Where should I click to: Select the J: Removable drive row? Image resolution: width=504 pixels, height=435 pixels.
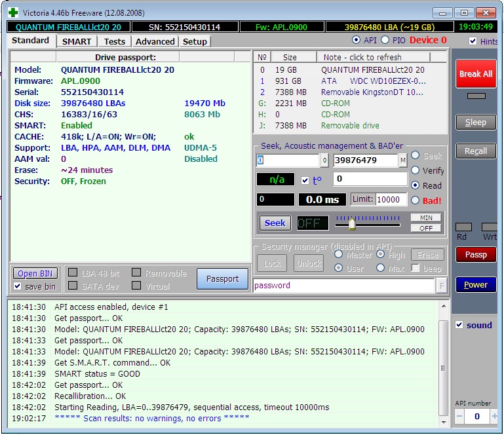click(x=351, y=126)
